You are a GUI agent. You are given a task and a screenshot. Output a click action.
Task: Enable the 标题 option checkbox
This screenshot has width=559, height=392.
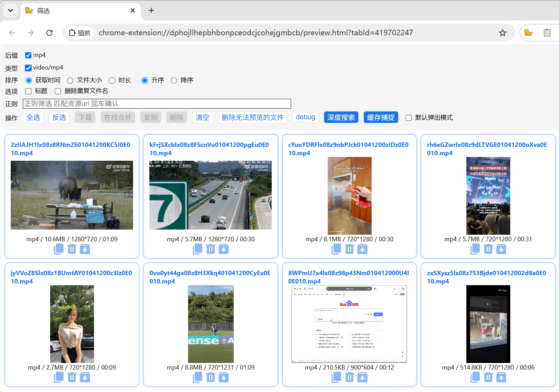coord(28,91)
